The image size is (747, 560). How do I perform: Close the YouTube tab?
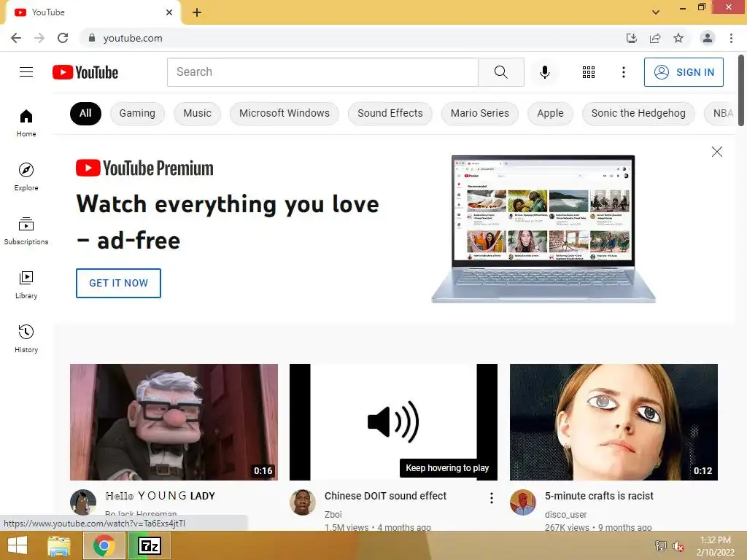(169, 12)
